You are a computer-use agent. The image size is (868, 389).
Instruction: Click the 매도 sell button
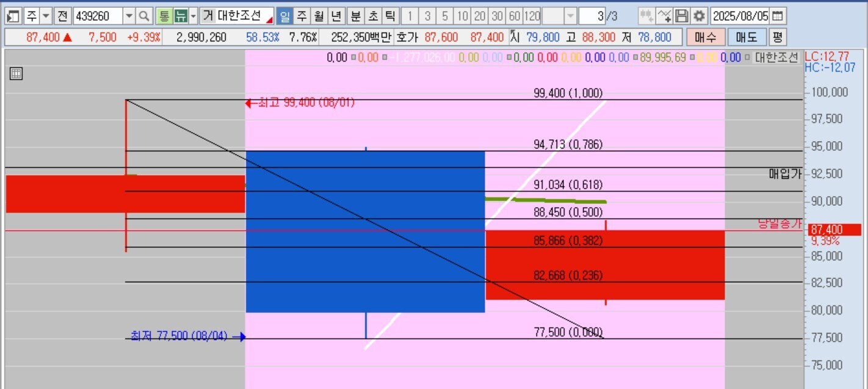point(747,37)
